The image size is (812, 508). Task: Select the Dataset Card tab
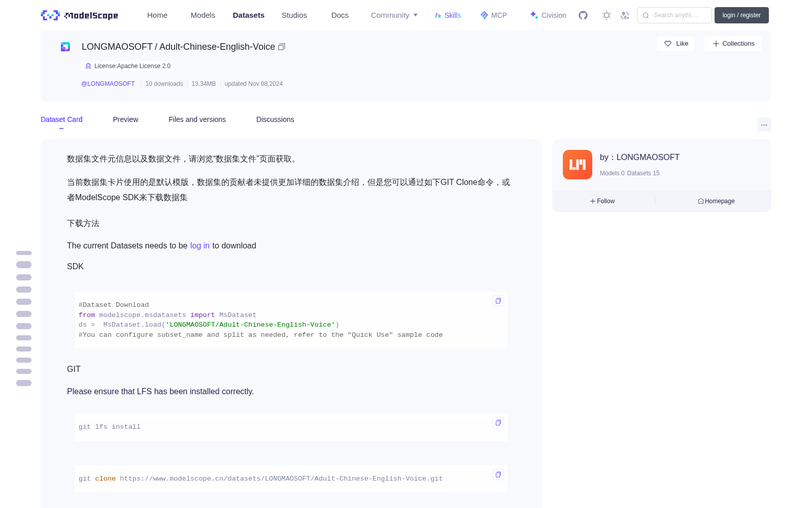tap(61, 119)
